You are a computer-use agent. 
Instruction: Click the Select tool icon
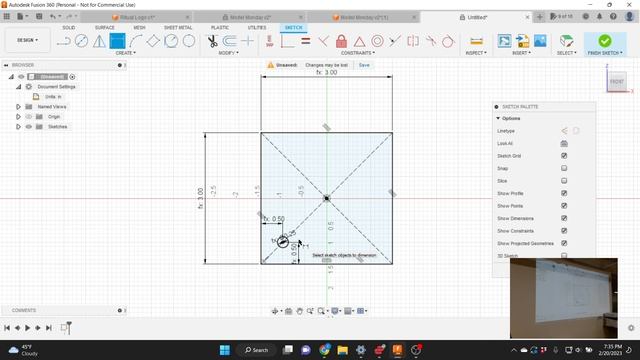[x=567, y=41]
